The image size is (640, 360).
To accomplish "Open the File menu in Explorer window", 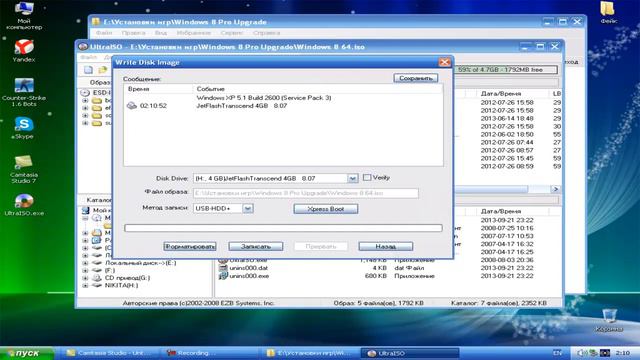I will 104,33.
